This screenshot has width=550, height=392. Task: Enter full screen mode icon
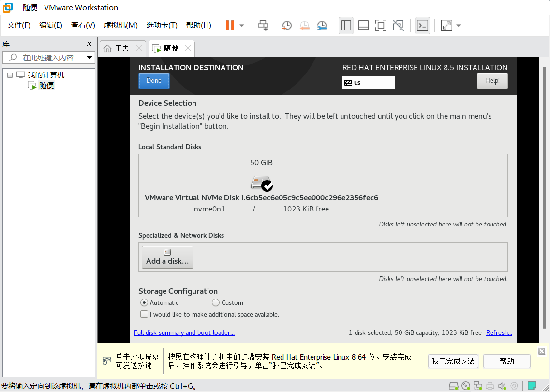(x=381, y=25)
